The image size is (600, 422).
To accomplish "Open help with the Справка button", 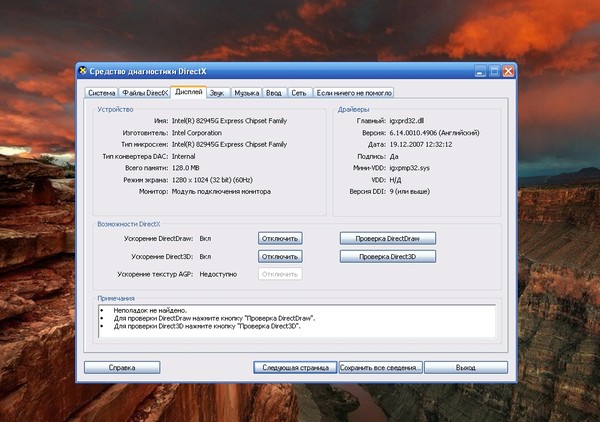I will tap(122, 368).
